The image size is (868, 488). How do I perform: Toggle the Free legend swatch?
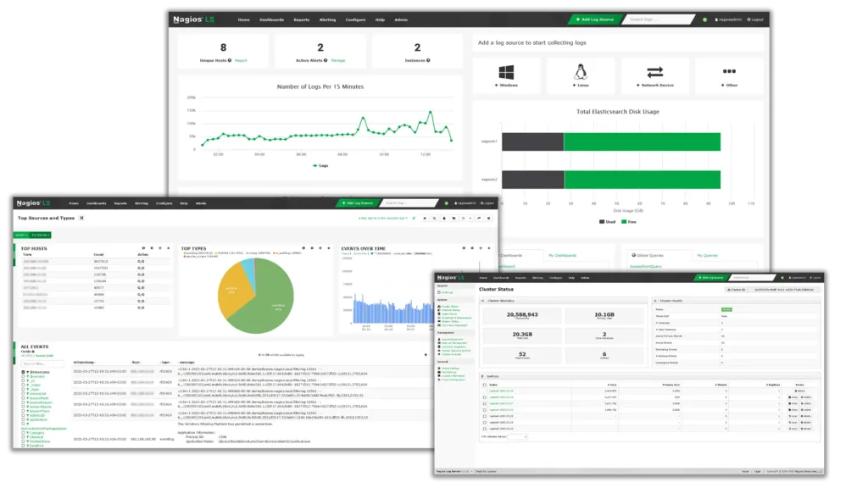(x=624, y=222)
